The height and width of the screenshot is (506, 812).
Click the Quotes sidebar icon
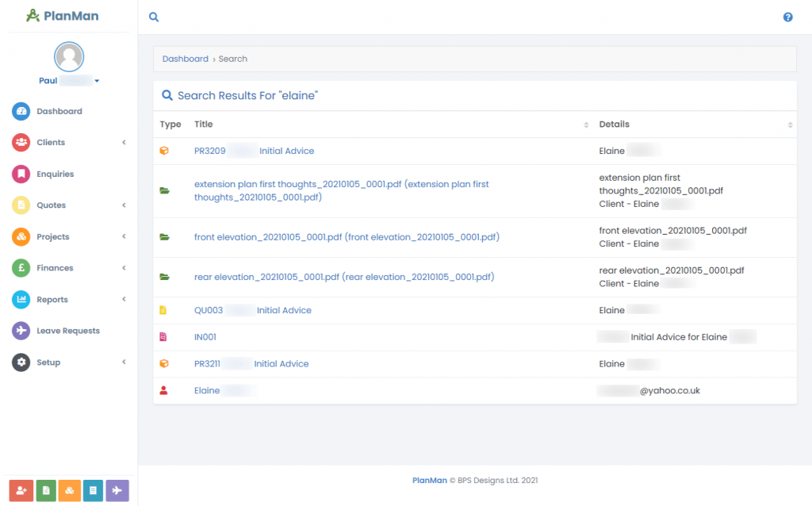[21, 205]
